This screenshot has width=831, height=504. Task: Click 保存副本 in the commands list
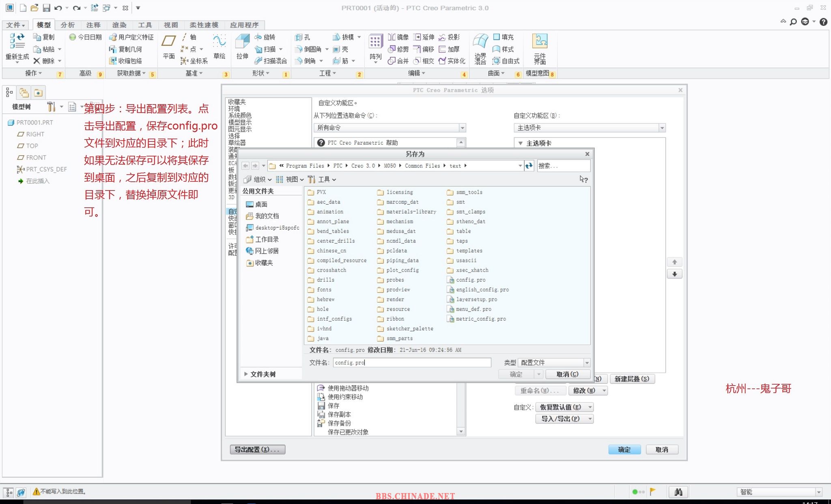[x=334, y=414]
